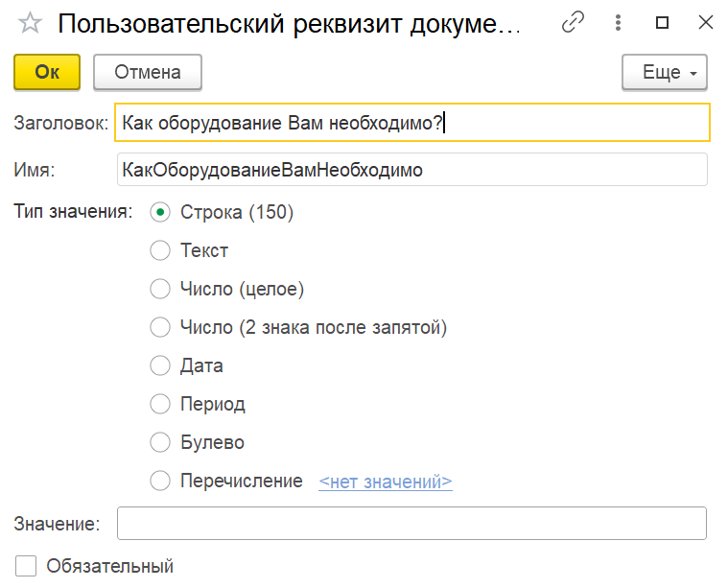The image size is (728, 588).
Task: Pick Число (2 знака после запятой) option
Action: 160,327
